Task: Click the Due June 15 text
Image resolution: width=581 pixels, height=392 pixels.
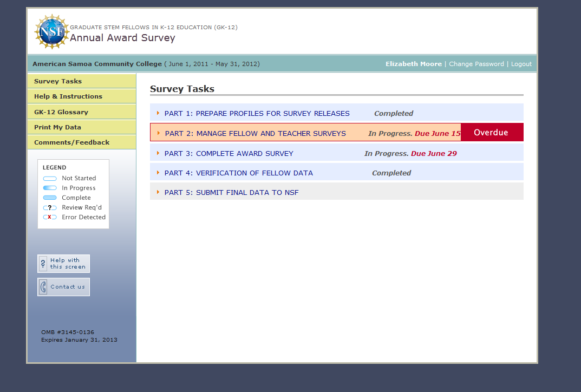Action: click(438, 133)
